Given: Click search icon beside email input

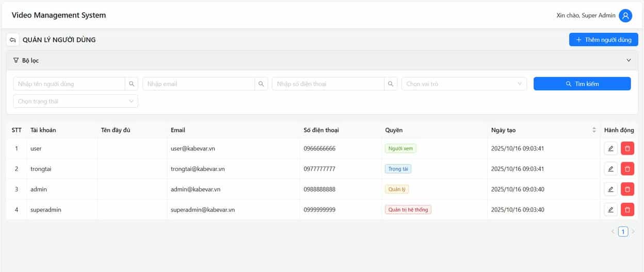Looking at the screenshot, I should 261,84.
